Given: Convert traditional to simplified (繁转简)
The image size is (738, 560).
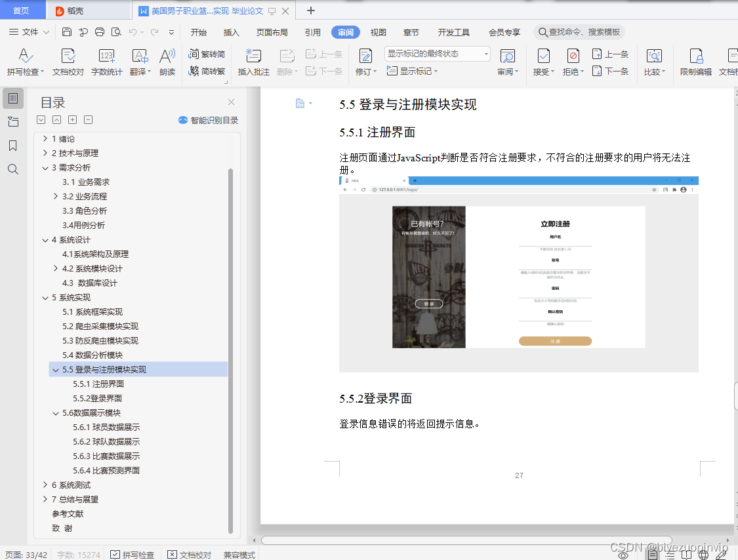Looking at the screenshot, I should click(x=207, y=54).
